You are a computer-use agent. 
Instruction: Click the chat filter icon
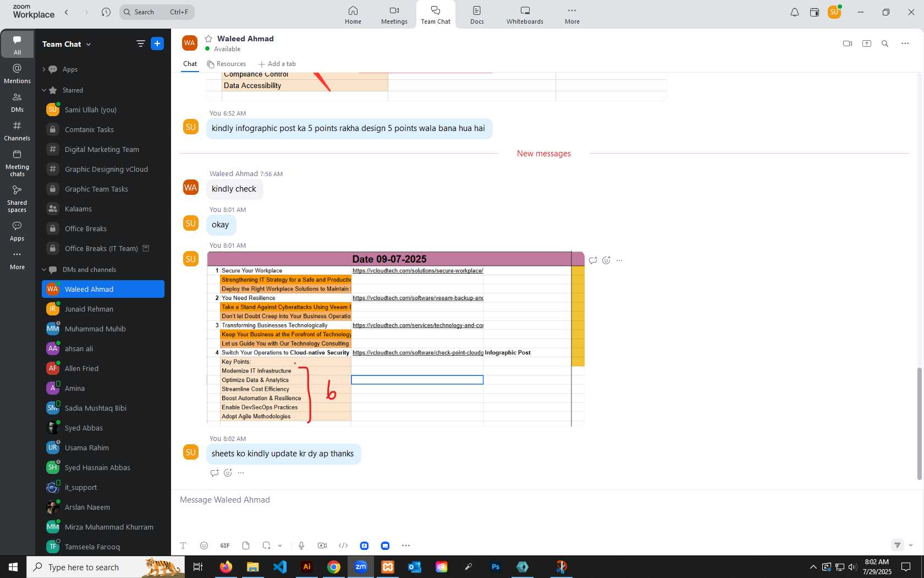point(141,43)
